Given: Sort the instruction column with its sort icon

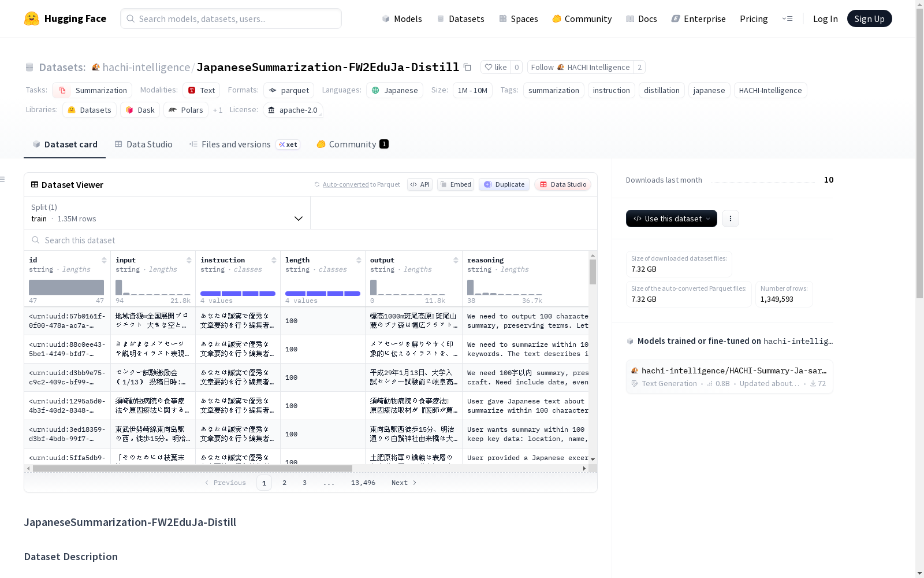Looking at the screenshot, I should click(x=274, y=260).
